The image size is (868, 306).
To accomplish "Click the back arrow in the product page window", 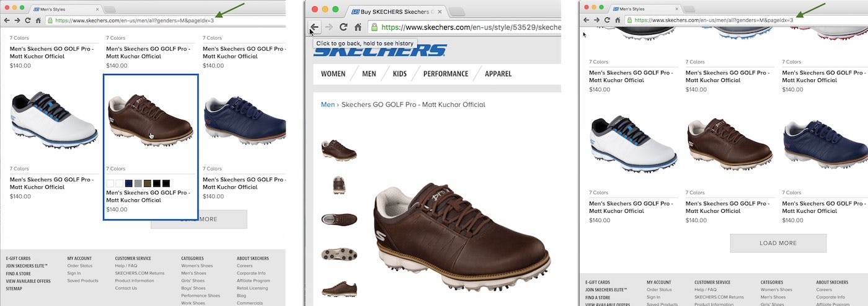I will click(x=315, y=27).
